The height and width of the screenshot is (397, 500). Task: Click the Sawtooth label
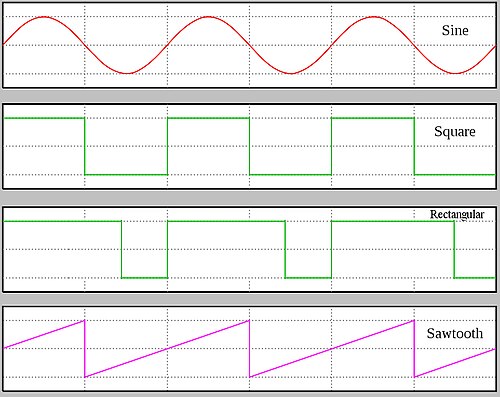[455, 333]
